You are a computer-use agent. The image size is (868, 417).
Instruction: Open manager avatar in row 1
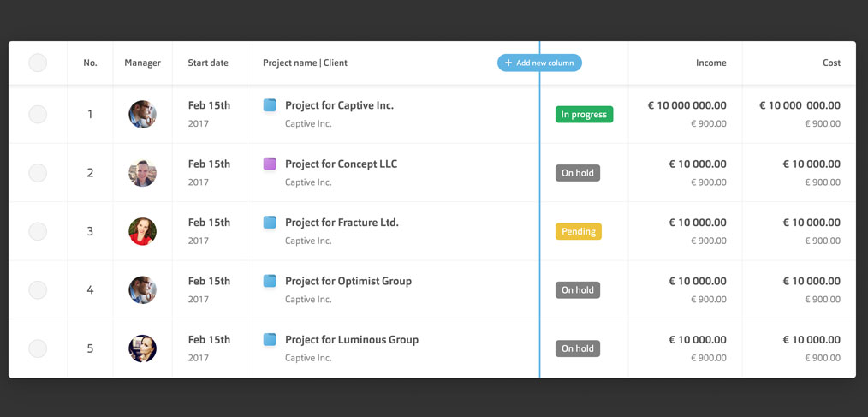142,114
